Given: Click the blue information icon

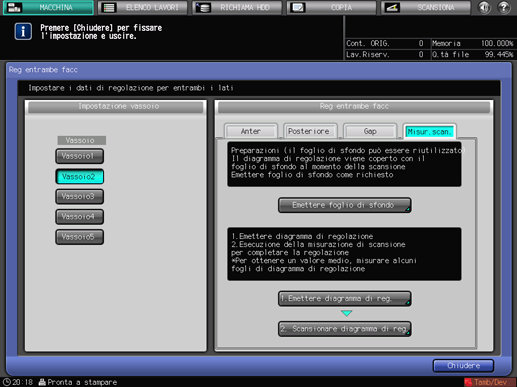Looking at the screenshot, I should pyautogui.click(x=23, y=32).
